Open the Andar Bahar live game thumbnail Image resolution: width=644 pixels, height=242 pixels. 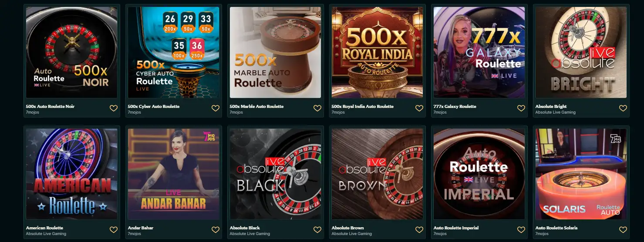point(174,174)
